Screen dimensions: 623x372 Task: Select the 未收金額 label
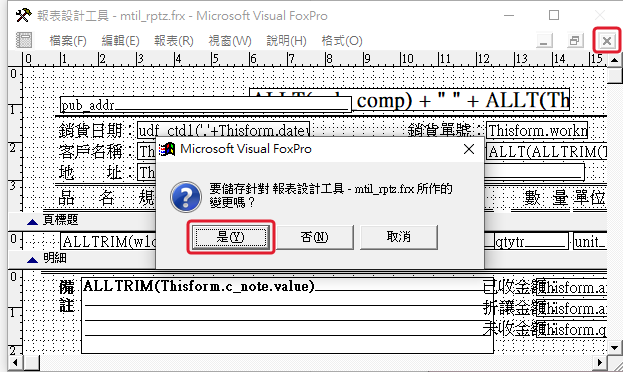514,329
